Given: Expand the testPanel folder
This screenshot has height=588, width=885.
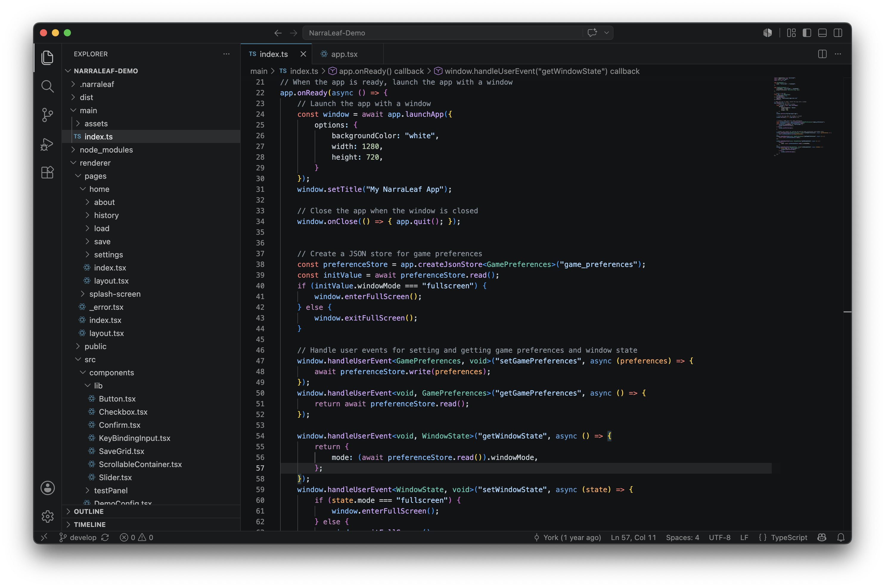Looking at the screenshot, I should click(x=151, y=491).
